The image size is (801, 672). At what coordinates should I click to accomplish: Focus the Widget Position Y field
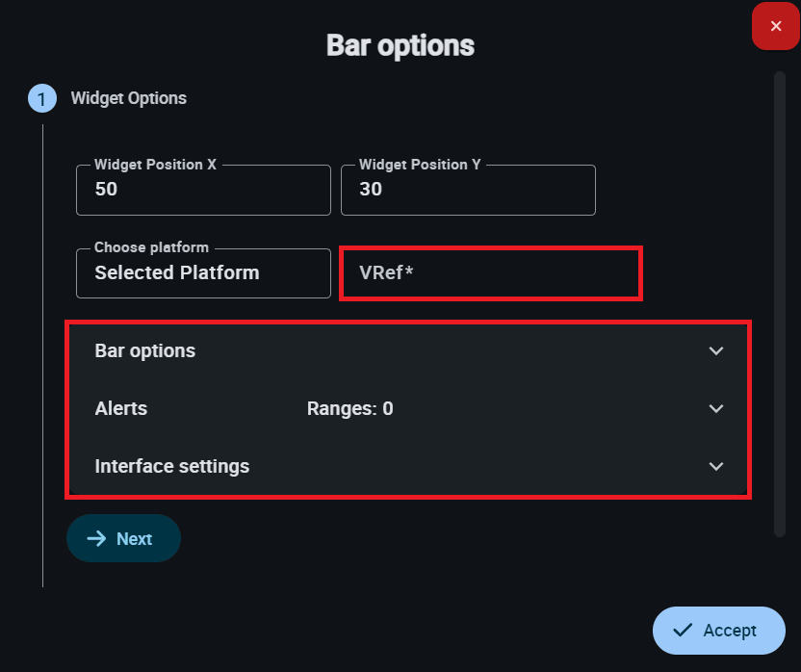[x=468, y=190]
